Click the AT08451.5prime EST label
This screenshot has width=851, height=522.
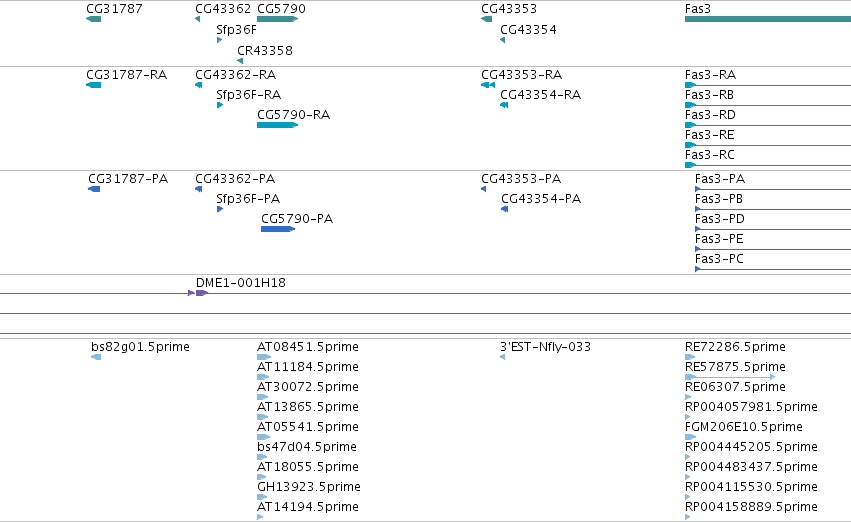point(308,347)
